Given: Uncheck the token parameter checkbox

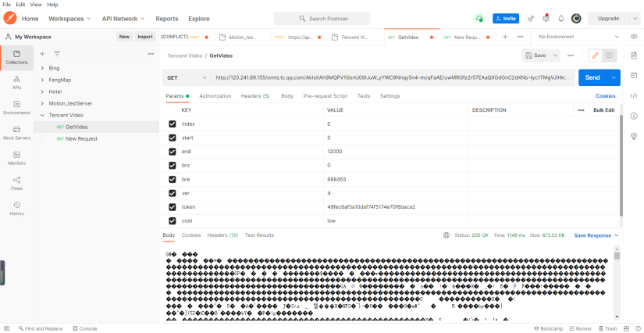Looking at the screenshot, I should pos(173,207).
